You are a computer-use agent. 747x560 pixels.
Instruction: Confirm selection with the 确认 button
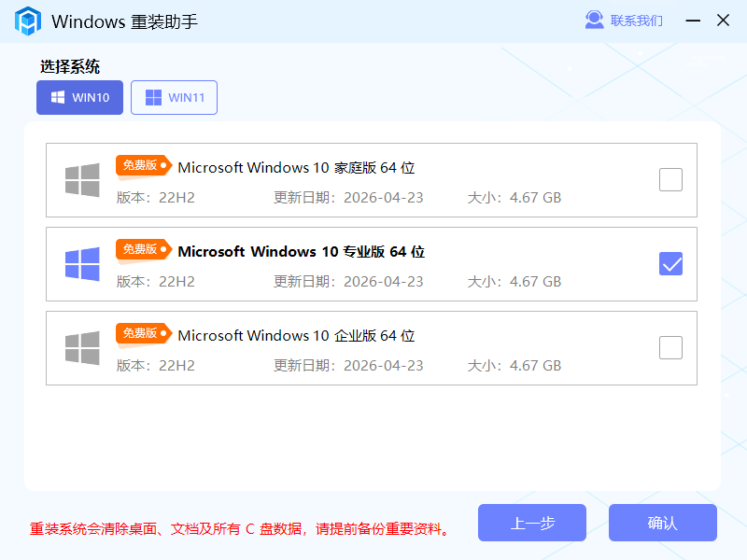tap(662, 523)
